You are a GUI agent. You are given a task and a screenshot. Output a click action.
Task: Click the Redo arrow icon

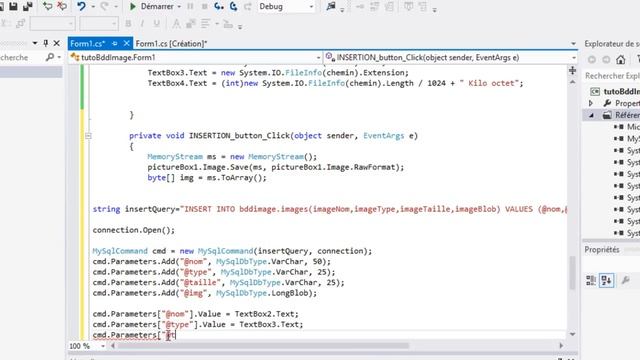[104, 6]
